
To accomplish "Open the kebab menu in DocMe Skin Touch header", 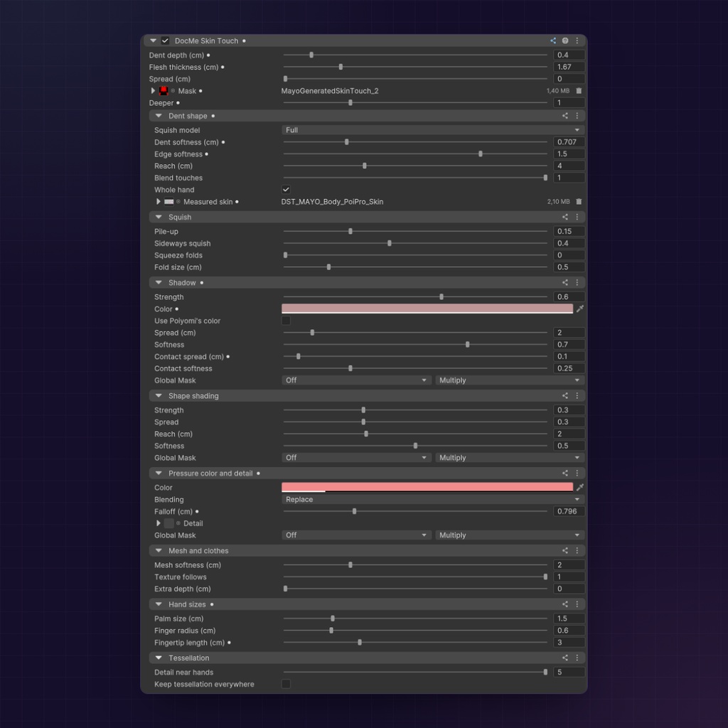I will coord(577,41).
